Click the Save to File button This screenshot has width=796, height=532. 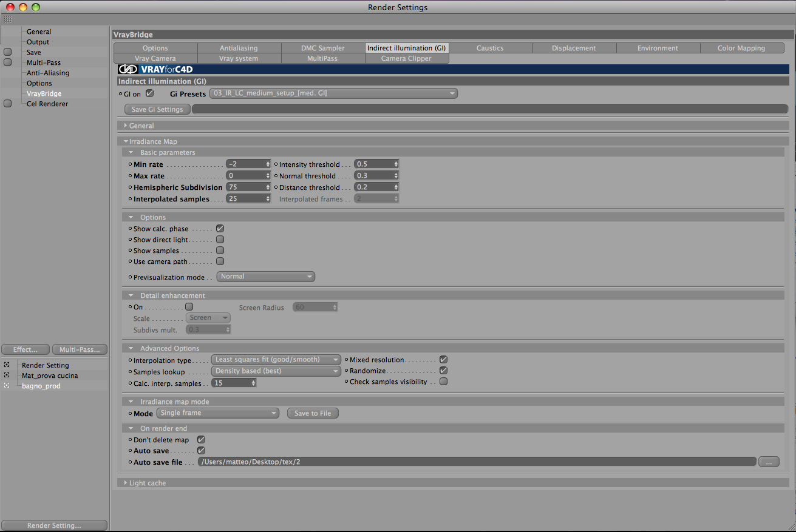(313, 413)
